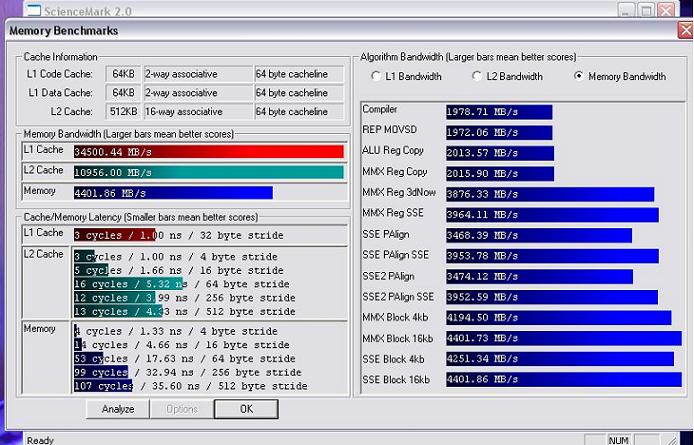Click the MMX Reg 3dNow 3876.33 MB/s bar
694x445 pixels.
click(x=550, y=194)
